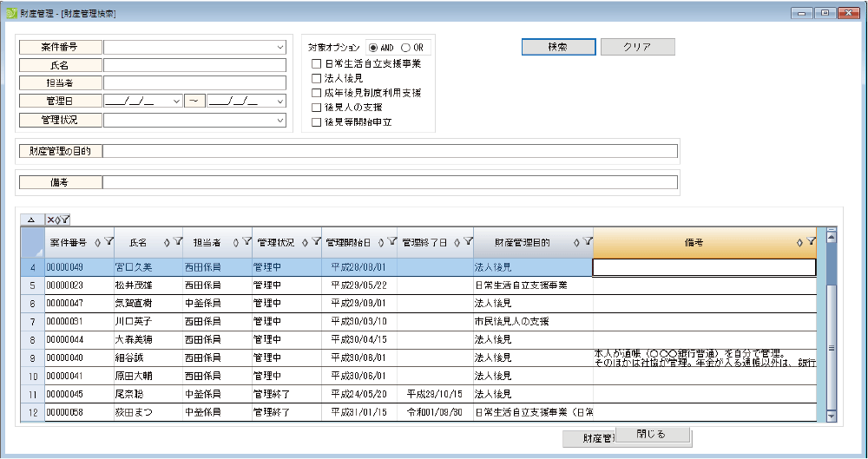868x459 pixels.
Task: Open the 管理状況 dropdown list
Action: point(280,120)
